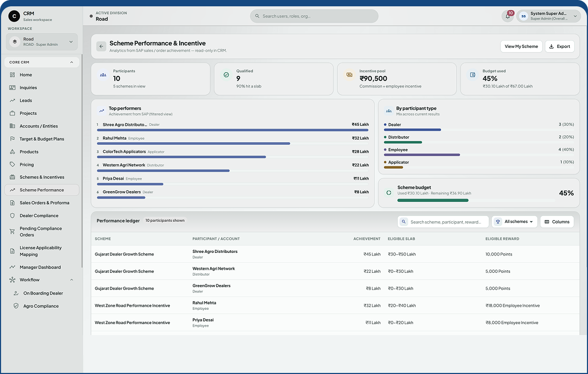The image size is (588, 374).
Task: Open the notifications bell icon
Action: [508, 16]
